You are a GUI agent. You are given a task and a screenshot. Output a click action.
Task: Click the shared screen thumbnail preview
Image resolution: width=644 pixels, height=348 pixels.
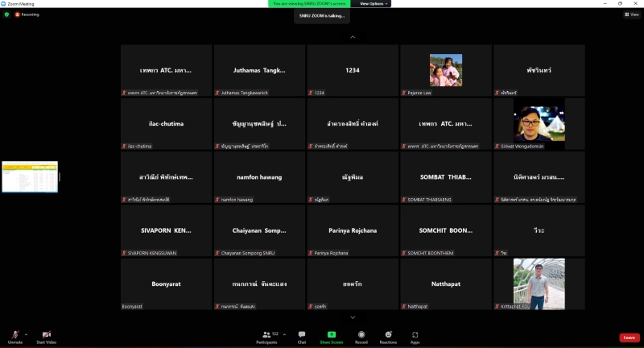[30, 176]
